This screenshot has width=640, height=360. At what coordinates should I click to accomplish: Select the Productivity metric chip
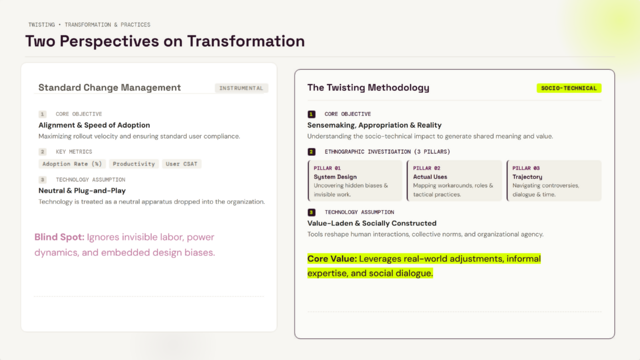pos(134,164)
